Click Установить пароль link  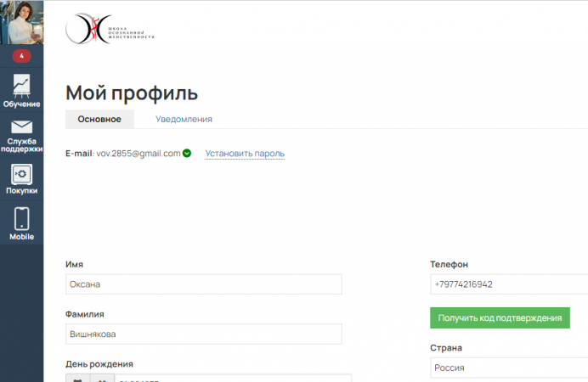coord(245,154)
